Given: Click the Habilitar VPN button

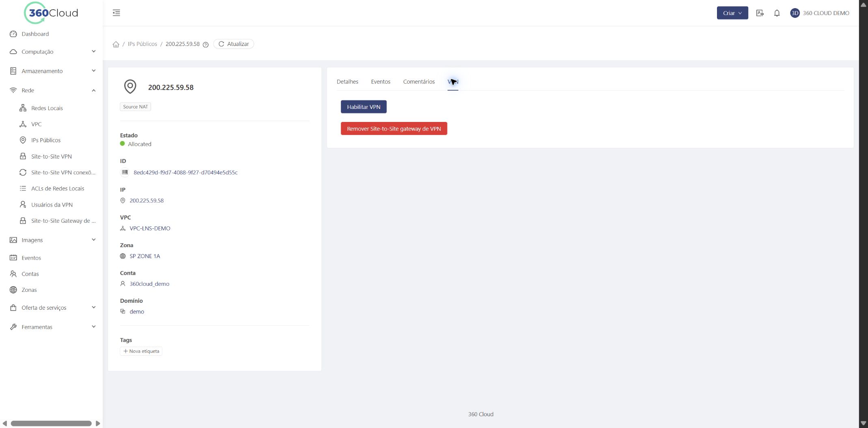Looking at the screenshot, I should click(363, 107).
